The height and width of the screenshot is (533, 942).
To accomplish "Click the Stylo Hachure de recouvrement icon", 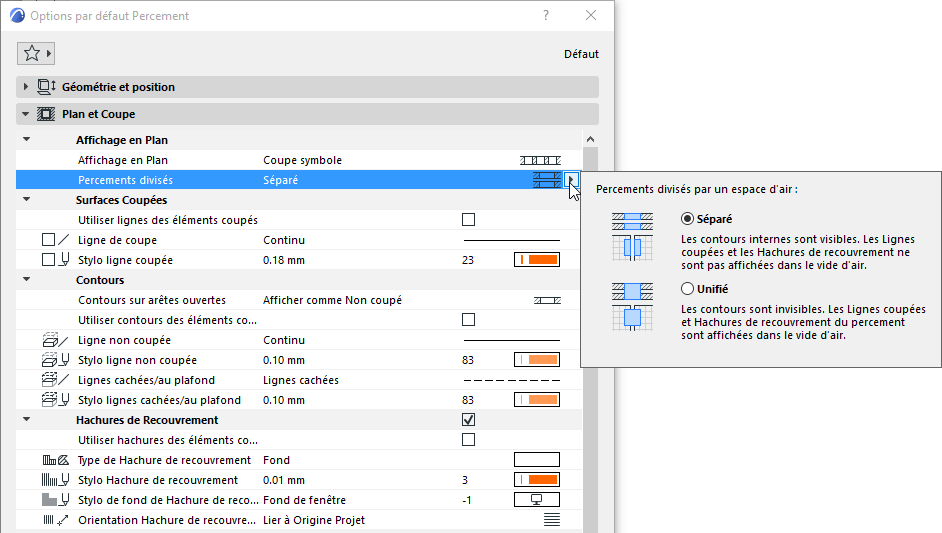I will (55, 480).
